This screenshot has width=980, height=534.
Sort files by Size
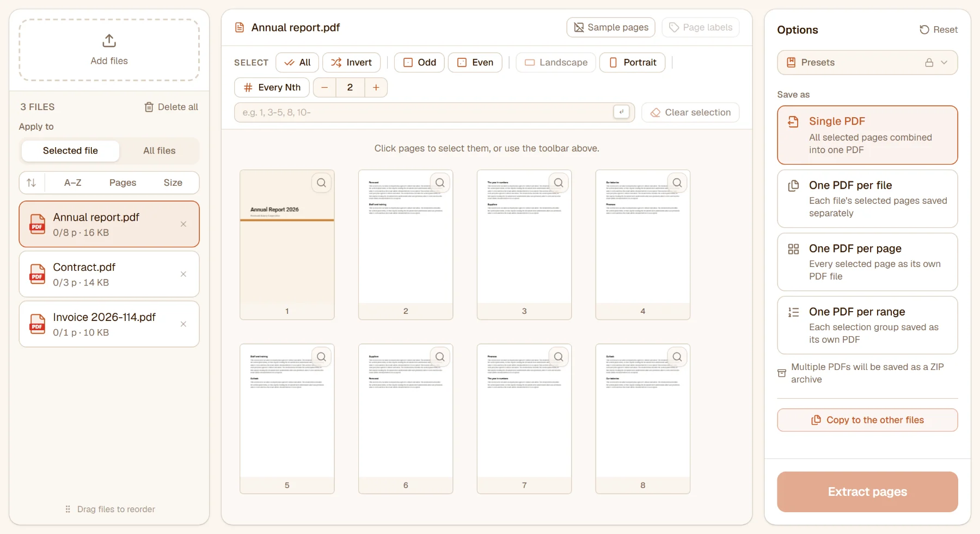coord(173,183)
